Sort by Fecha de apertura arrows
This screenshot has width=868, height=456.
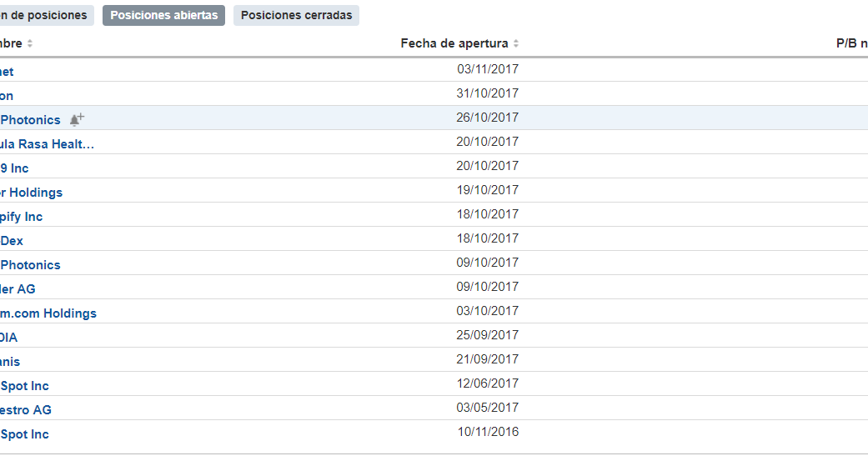tap(516, 43)
